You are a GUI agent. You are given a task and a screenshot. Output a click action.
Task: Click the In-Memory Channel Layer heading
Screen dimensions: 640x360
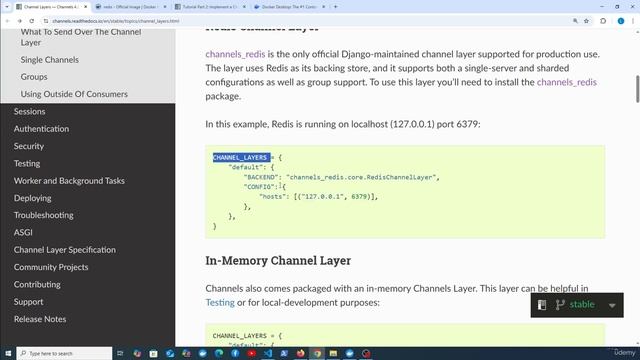tap(278, 260)
